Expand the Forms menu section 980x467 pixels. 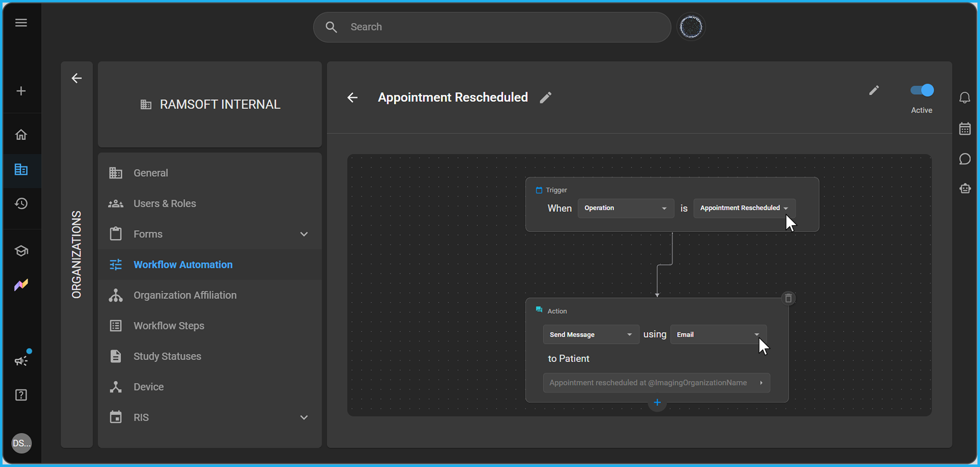[x=304, y=234]
